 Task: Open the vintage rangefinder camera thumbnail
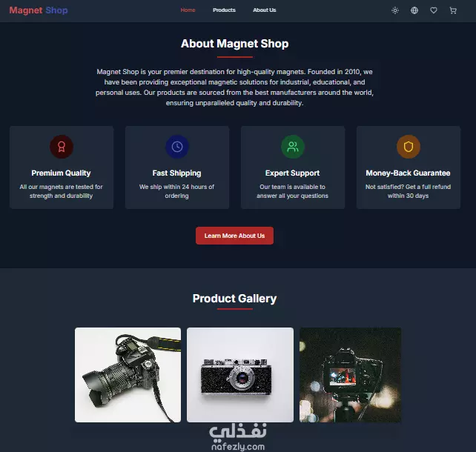(240, 375)
